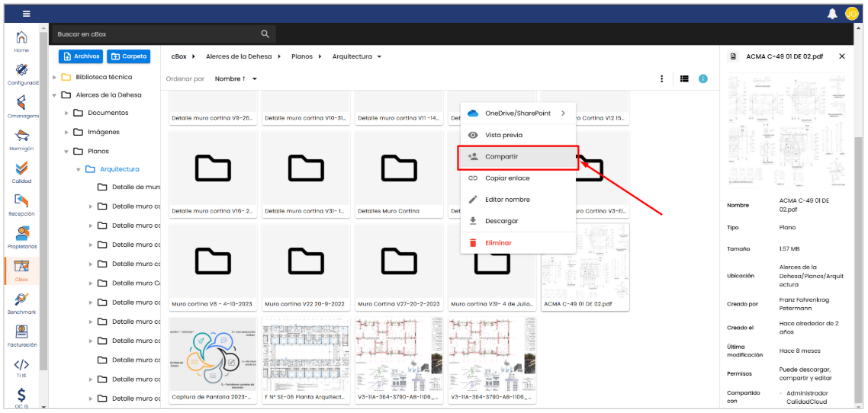Expand the Documentos folder in tree
Viewport: 868px width, 413px height.
click(x=66, y=113)
